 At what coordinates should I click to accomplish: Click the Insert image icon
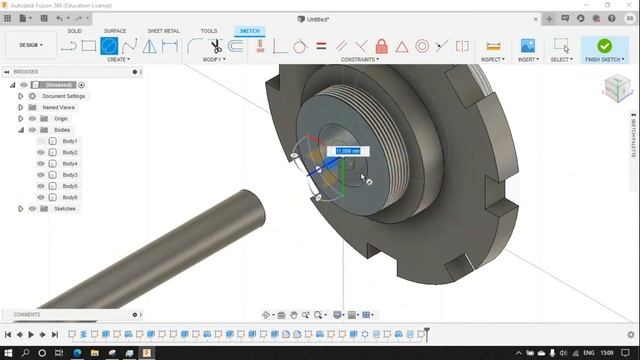pos(528,46)
